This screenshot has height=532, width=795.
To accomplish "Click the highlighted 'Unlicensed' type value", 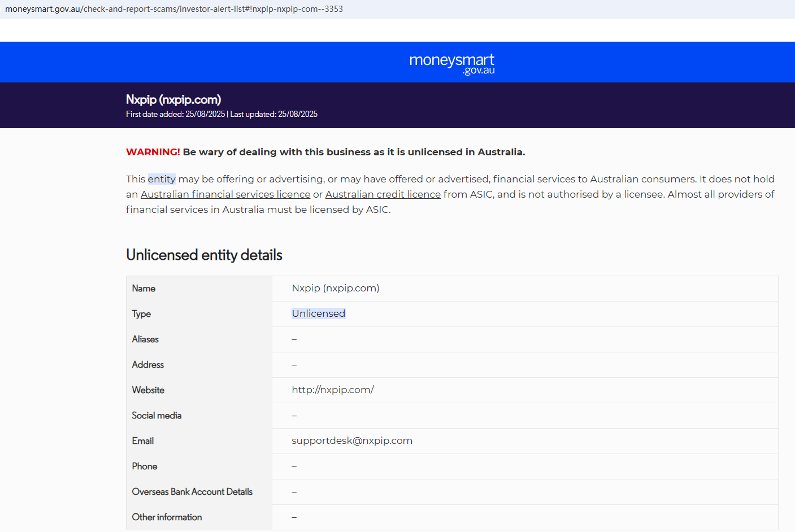I will (x=319, y=313).
